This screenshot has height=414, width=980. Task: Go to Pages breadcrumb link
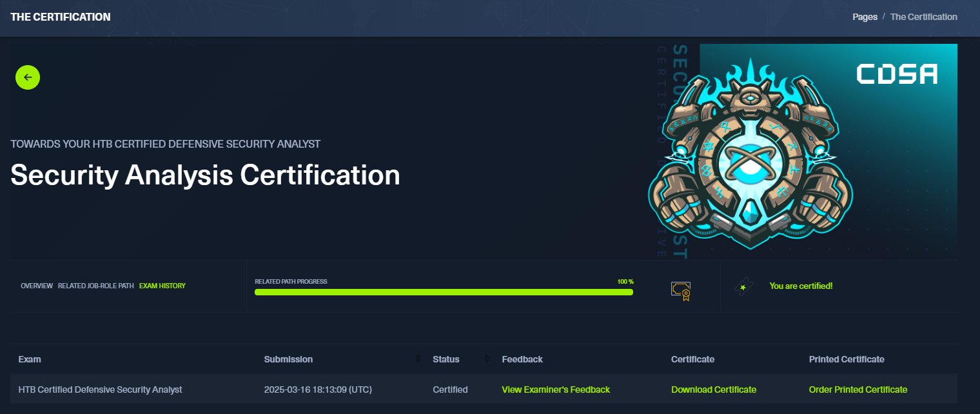pos(865,17)
